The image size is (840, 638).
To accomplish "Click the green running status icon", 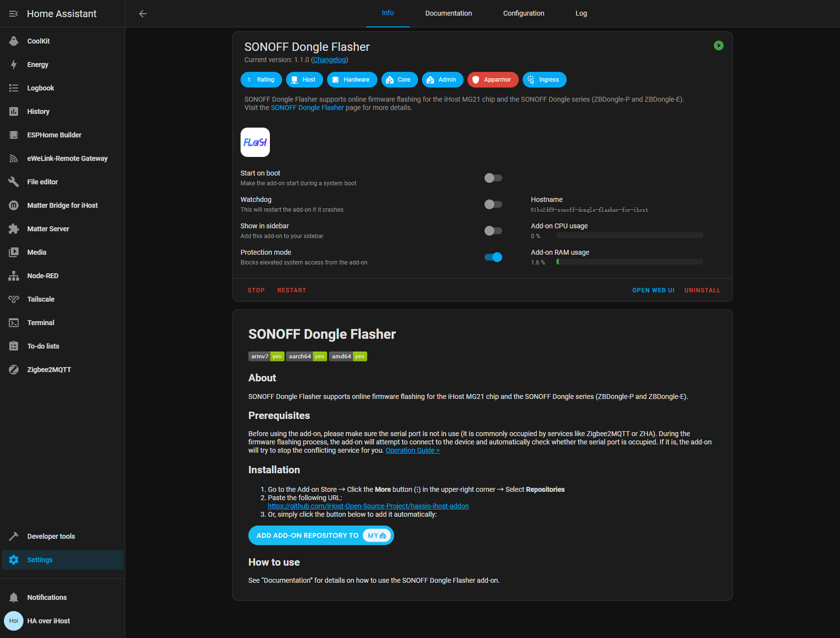I will pos(719,45).
